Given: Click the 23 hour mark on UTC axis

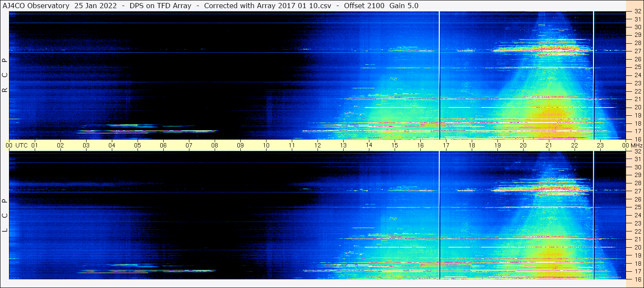Looking at the screenshot, I should coord(600,145).
